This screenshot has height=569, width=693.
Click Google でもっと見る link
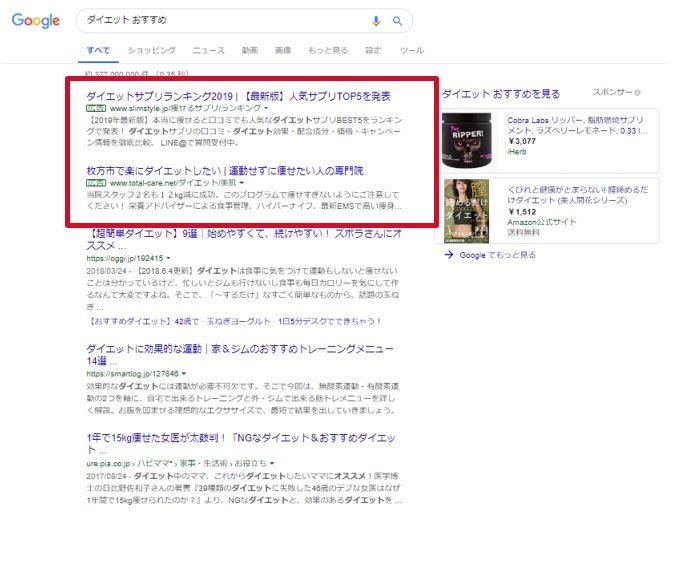(497, 255)
